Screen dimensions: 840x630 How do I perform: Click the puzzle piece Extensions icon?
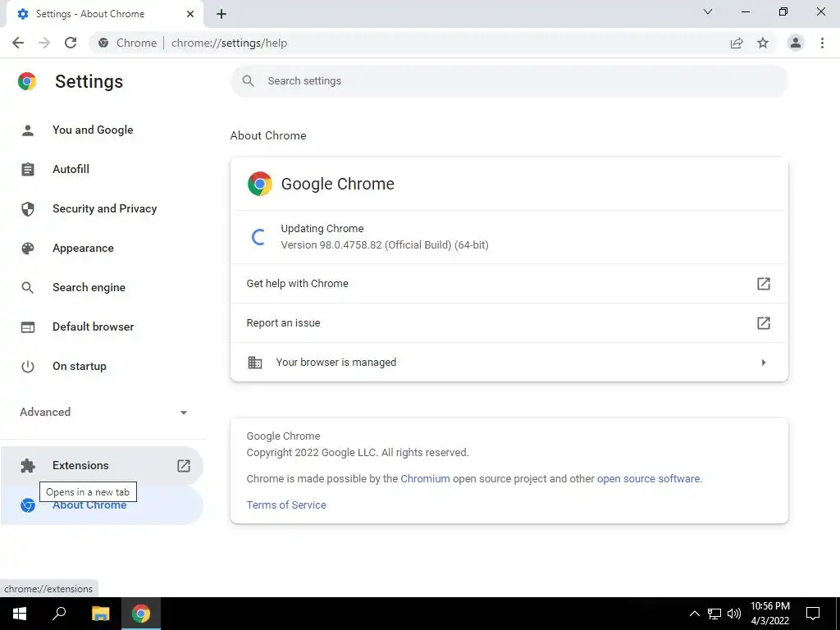click(28, 466)
